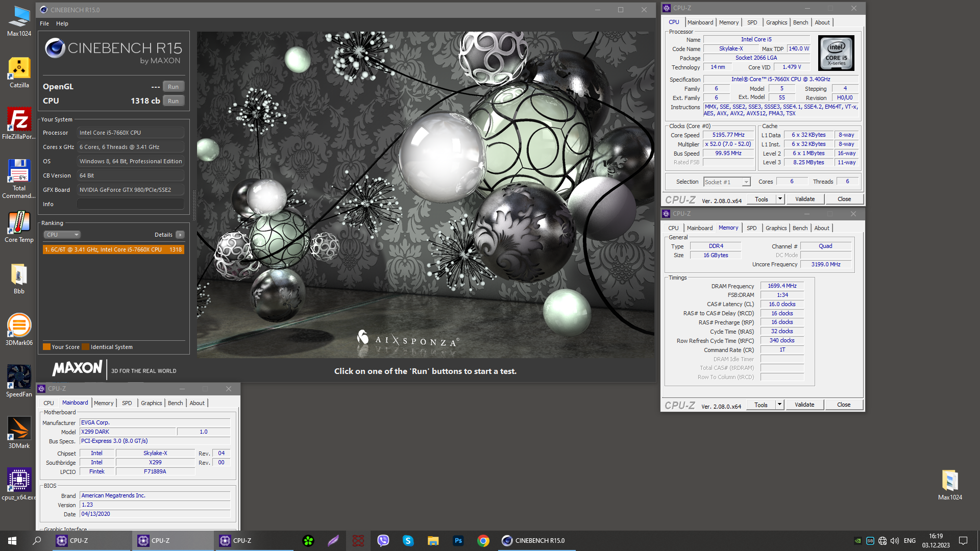980x551 pixels.
Task: Click Validate in top CPU-Z window
Action: pos(805,199)
